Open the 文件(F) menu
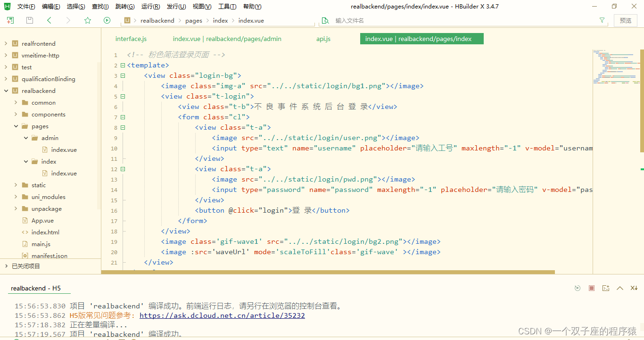 point(26,7)
